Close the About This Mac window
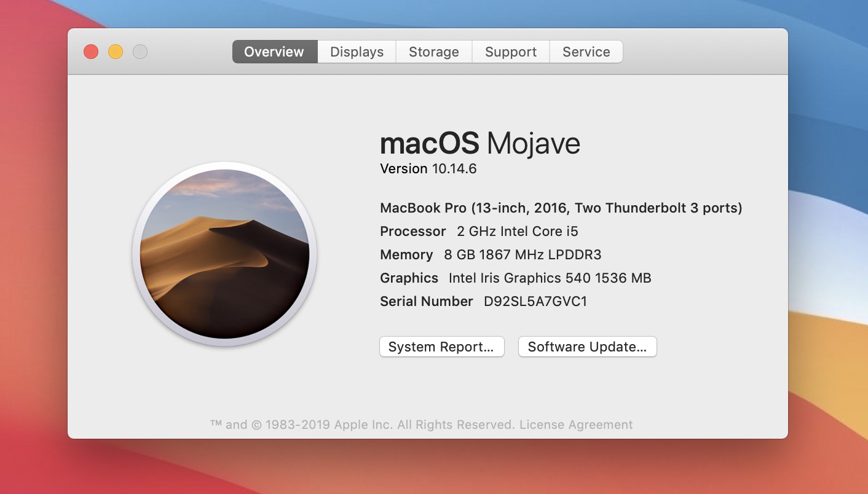Image resolution: width=868 pixels, height=494 pixels. click(91, 52)
